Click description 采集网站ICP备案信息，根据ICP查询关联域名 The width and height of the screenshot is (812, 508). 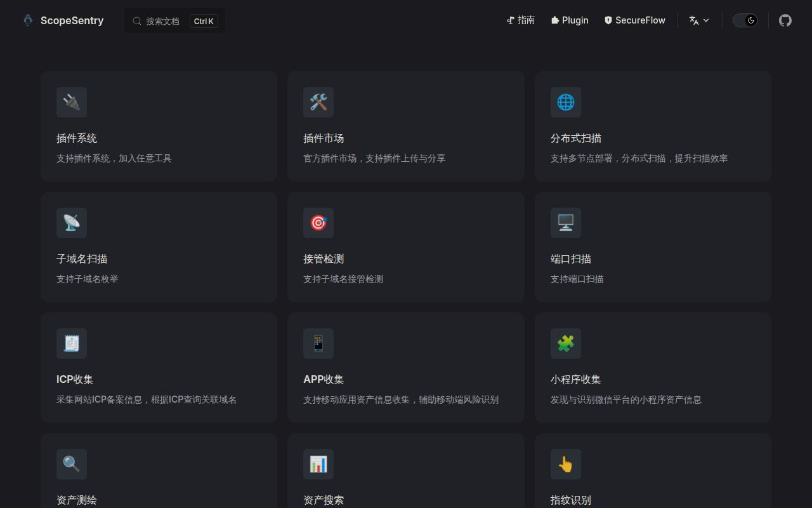point(147,399)
